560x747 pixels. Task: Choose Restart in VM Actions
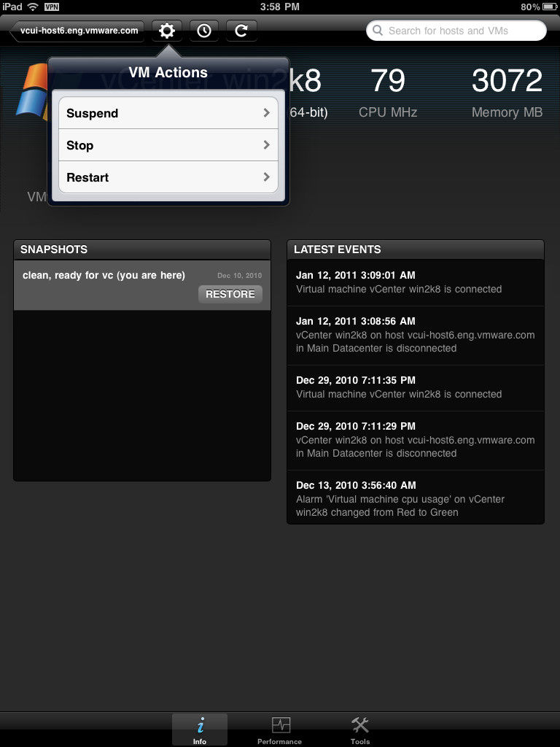[168, 177]
